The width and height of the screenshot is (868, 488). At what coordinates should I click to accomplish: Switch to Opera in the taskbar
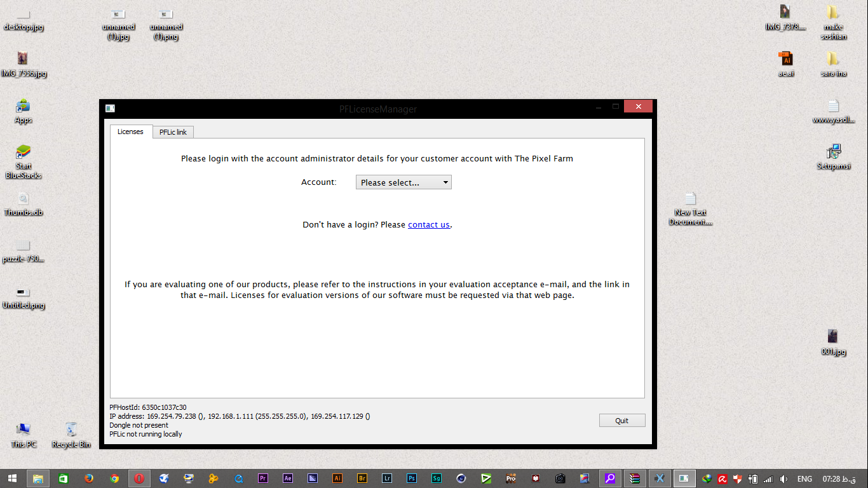(x=139, y=478)
